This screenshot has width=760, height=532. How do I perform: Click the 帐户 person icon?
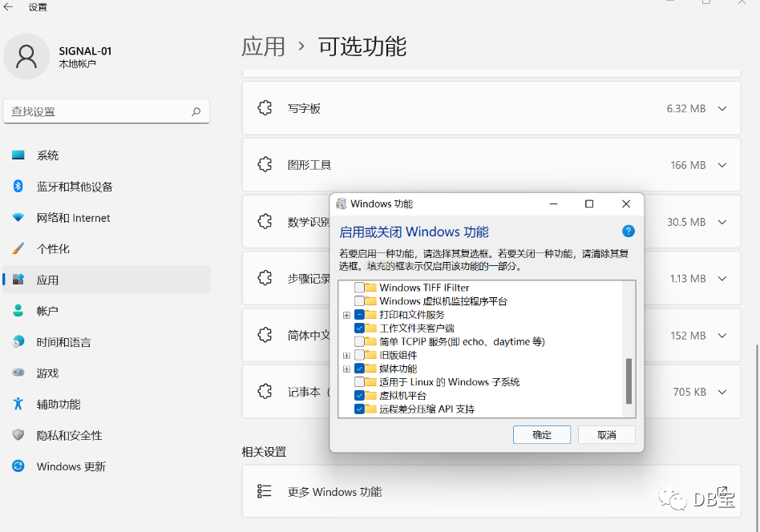(x=18, y=311)
